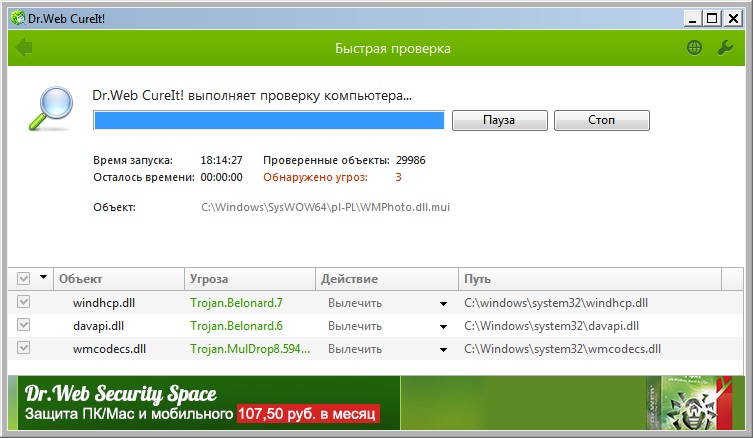Click path C:\Windows\system32\wmcodecs.dll
Screen dimensions: 753x438
coord(562,349)
